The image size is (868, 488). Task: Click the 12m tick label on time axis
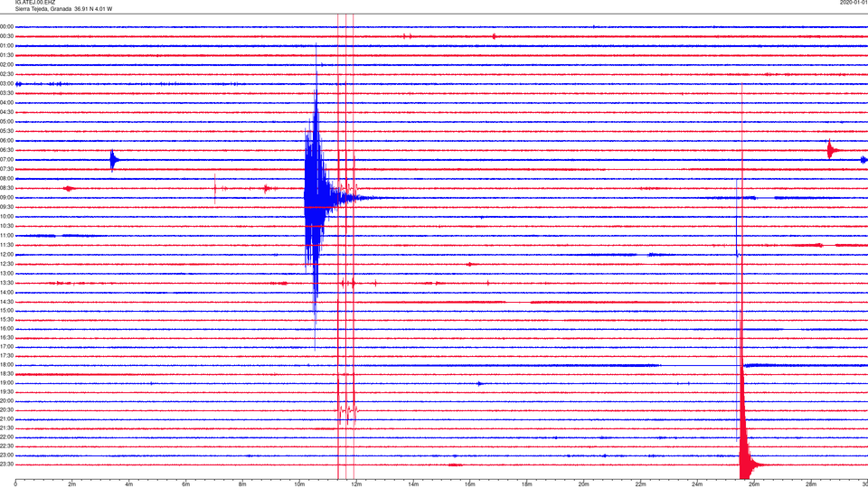click(356, 484)
